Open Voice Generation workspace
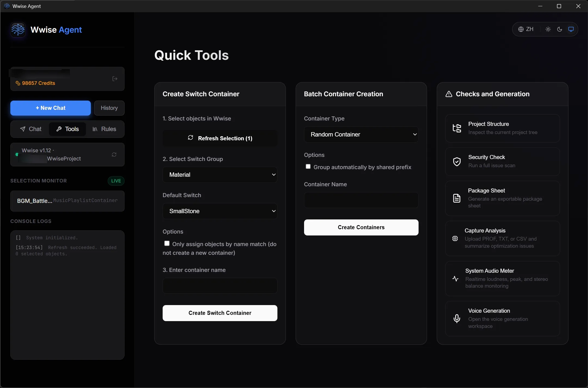 pyautogui.click(x=502, y=318)
